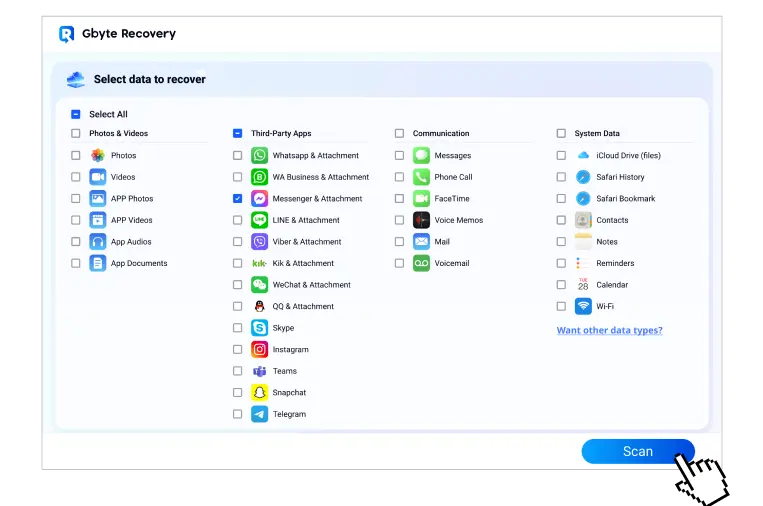The height and width of the screenshot is (506, 763).
Task: Click the 'Kik & Attachment' label
Action: (x=303, y=263)
